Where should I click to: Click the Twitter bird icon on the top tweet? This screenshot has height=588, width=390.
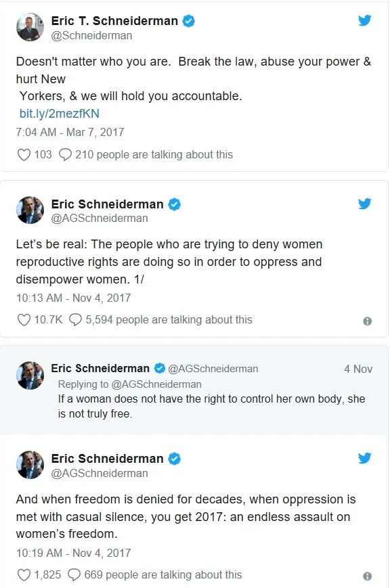(365, 20)
